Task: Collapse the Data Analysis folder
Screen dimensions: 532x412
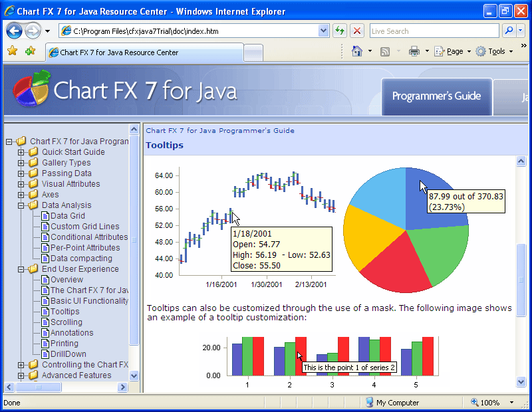Action: coord(21,205)
